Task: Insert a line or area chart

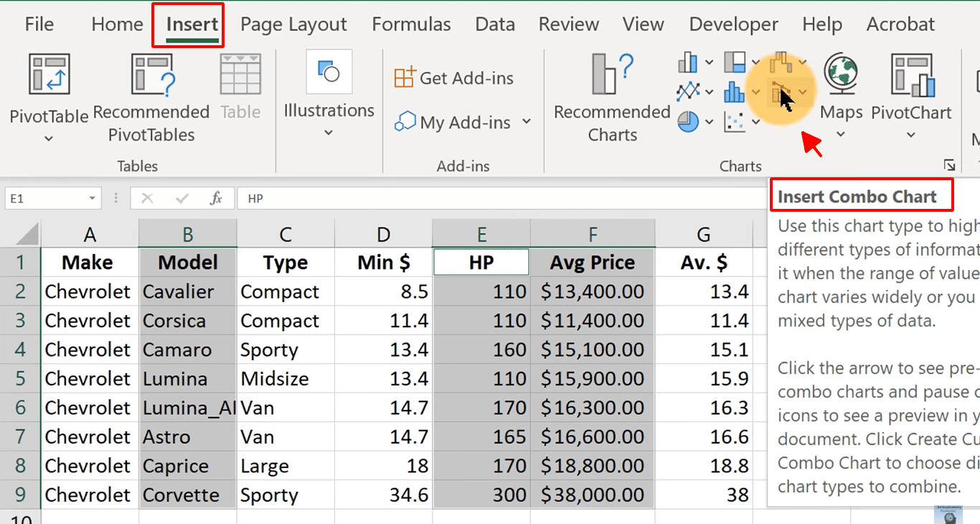Action: pyautogui.click(x=689, y=92)
